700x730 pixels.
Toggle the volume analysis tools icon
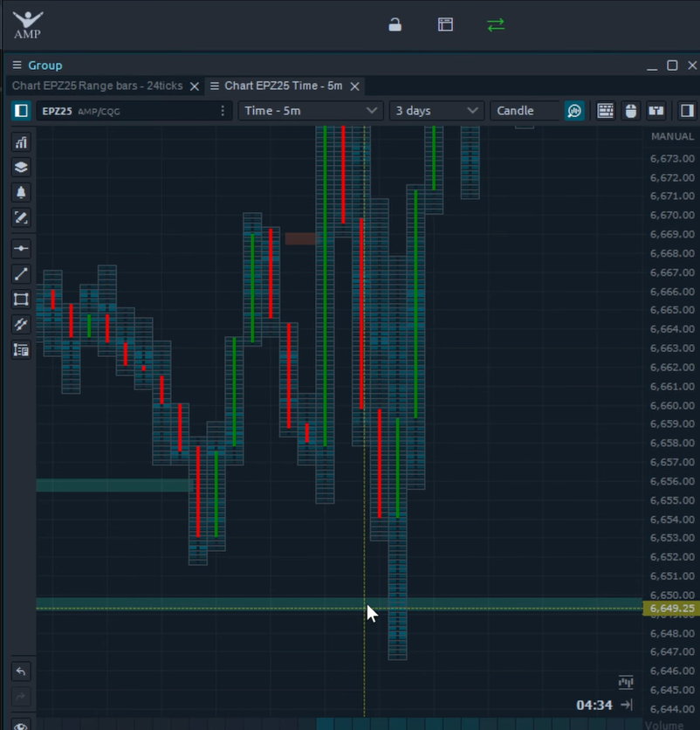point(574,111)
